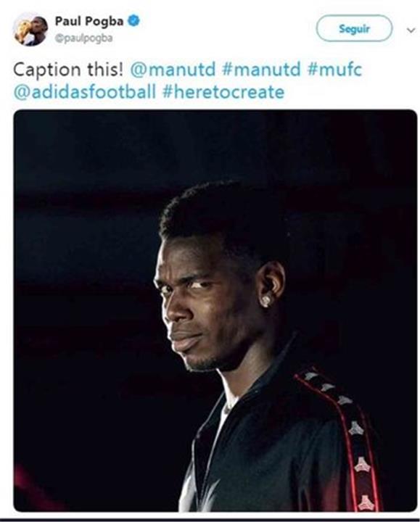Open the #heretocreate hashtag
The image size is (420, 522).
[223, 92]
